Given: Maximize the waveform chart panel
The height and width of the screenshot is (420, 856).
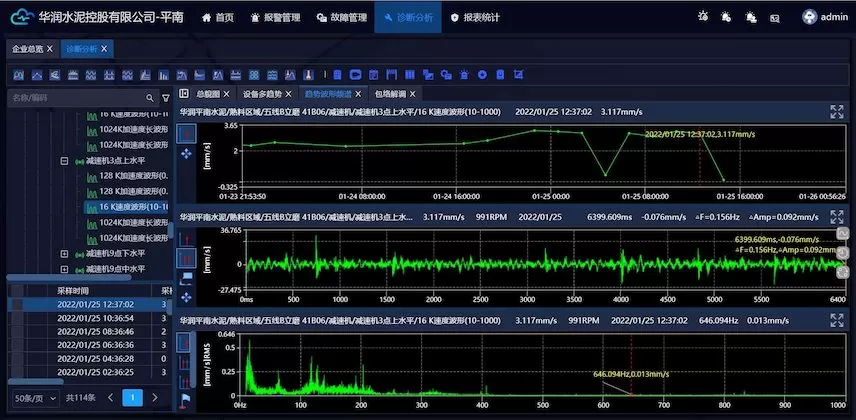Looking at the screenshot, I should click(836, 217).
